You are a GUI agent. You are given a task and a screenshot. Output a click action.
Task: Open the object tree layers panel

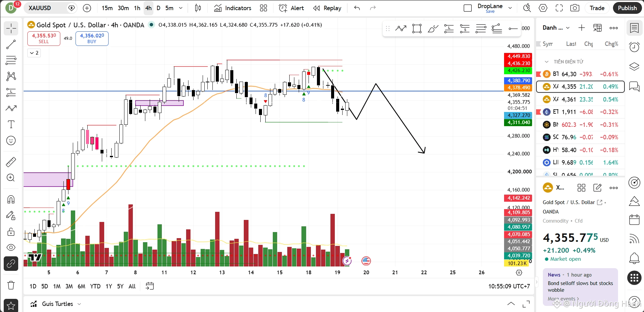[635, 66]
